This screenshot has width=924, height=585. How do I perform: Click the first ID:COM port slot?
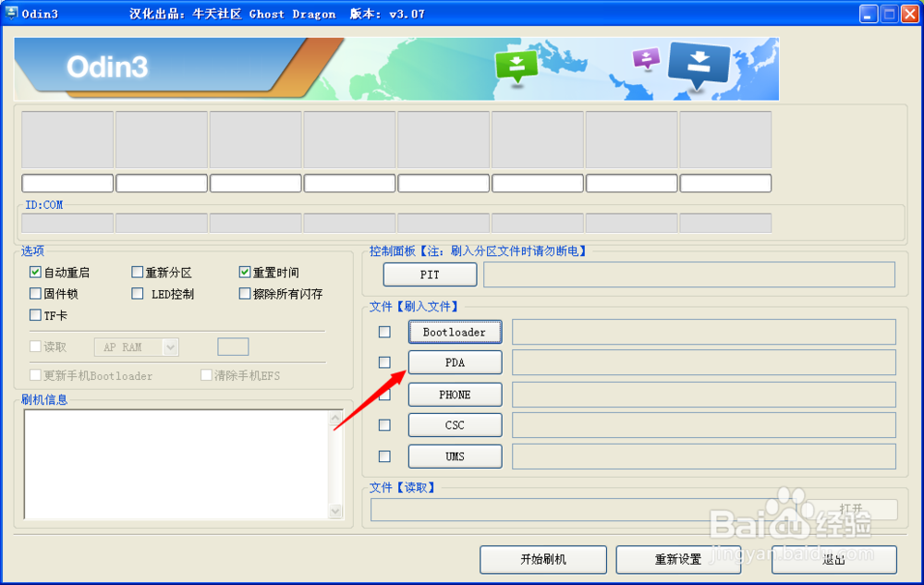[x=67, y=224]
